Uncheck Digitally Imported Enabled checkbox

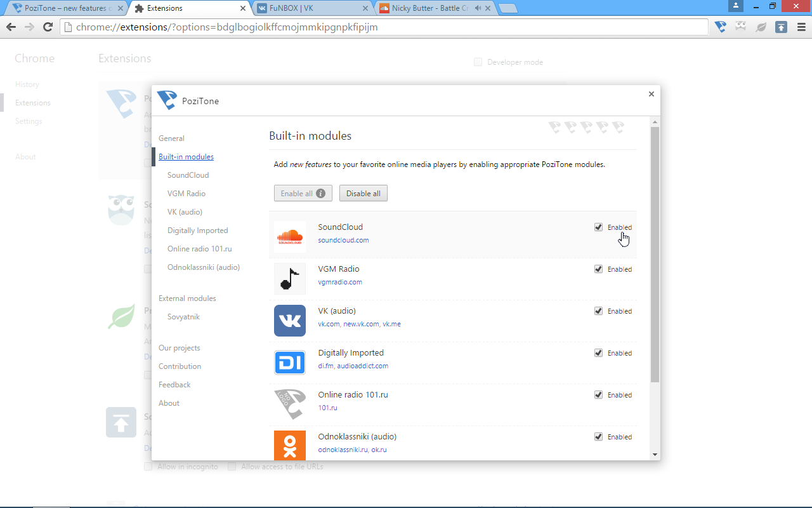click(598, 352)
